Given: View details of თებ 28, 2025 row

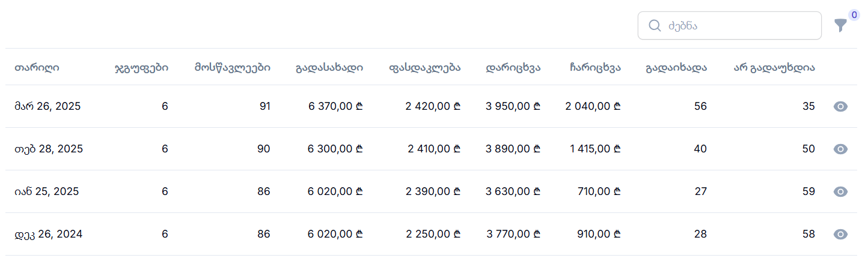Looking at the screenshot, I should pos(841,149).
